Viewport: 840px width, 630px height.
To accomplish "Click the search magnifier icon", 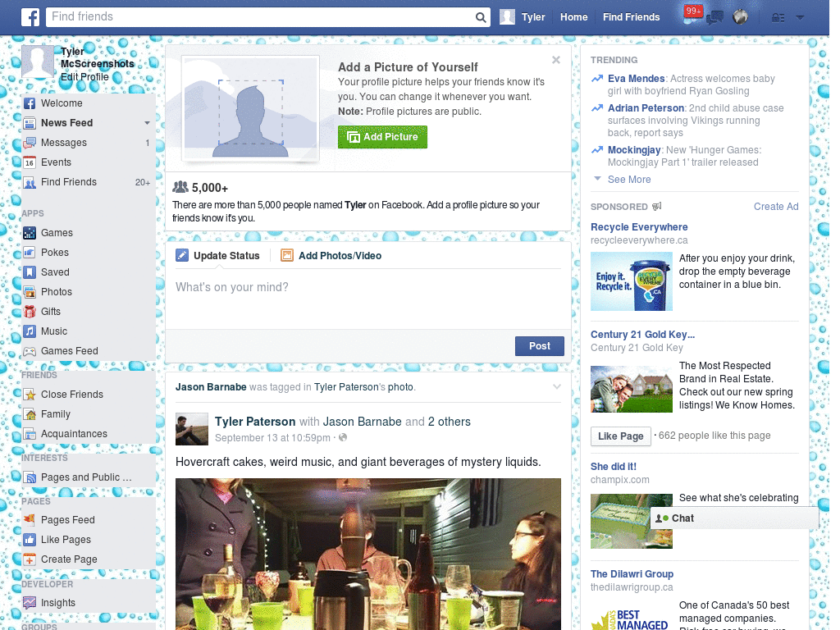I will pyautogui.click(x=481, y=17).
